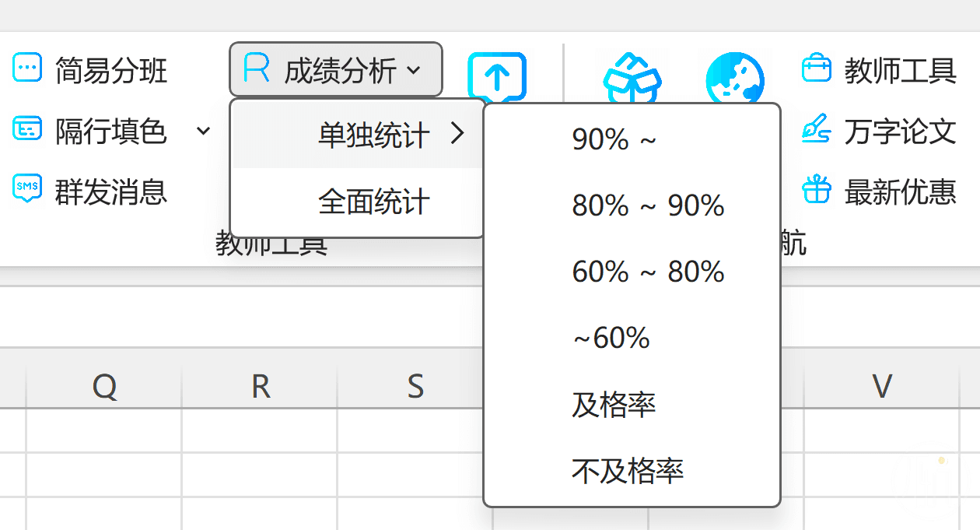This screenshot has width=980, height=530.
Task: Select column Q header
Action: click(x=104, y=386)
